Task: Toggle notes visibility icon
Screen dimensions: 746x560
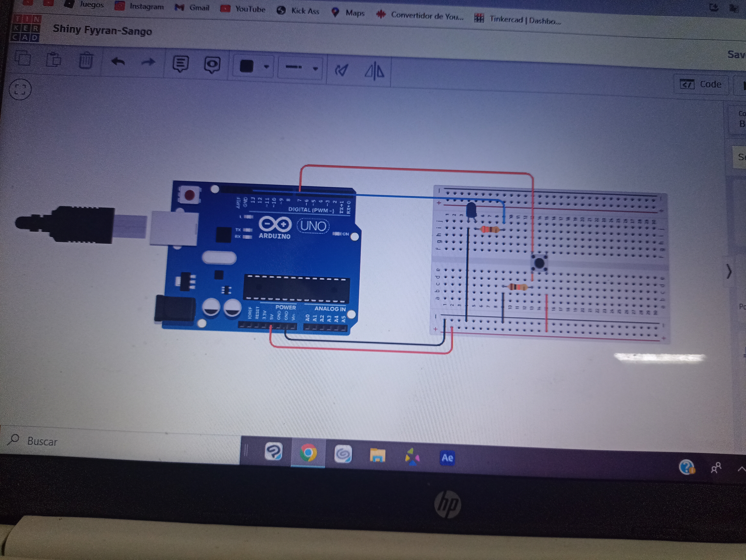Action: (x=212, y=65)
